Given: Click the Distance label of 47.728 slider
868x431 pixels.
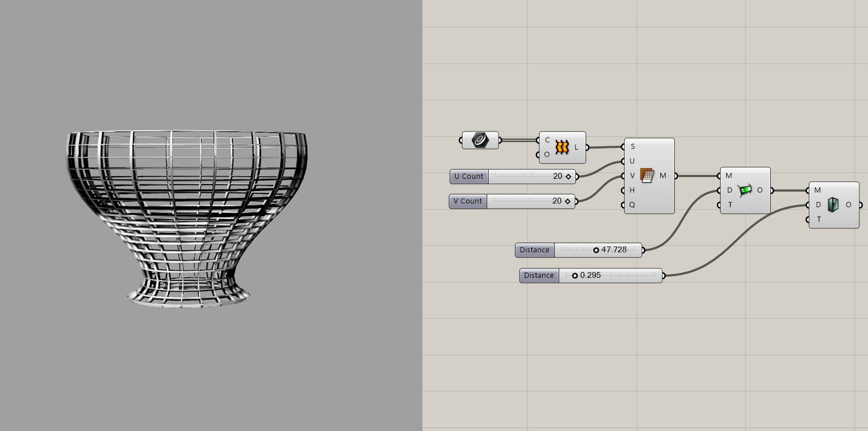Looking at the screenshot, I should 535,250.
